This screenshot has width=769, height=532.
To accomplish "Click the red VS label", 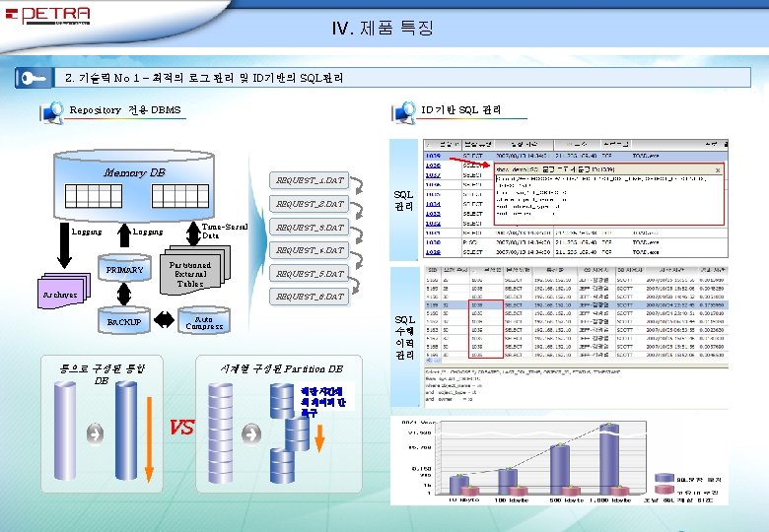I will point(182,428).
